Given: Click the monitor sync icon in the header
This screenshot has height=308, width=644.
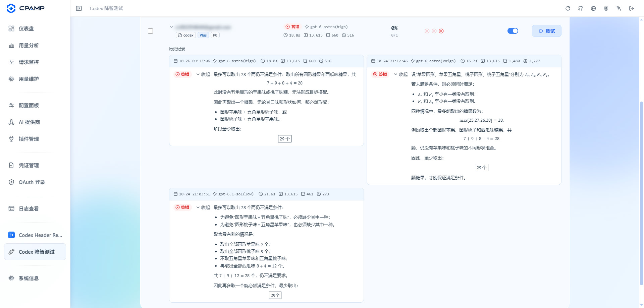Looking at the screenshot, I should pos(606,8).
